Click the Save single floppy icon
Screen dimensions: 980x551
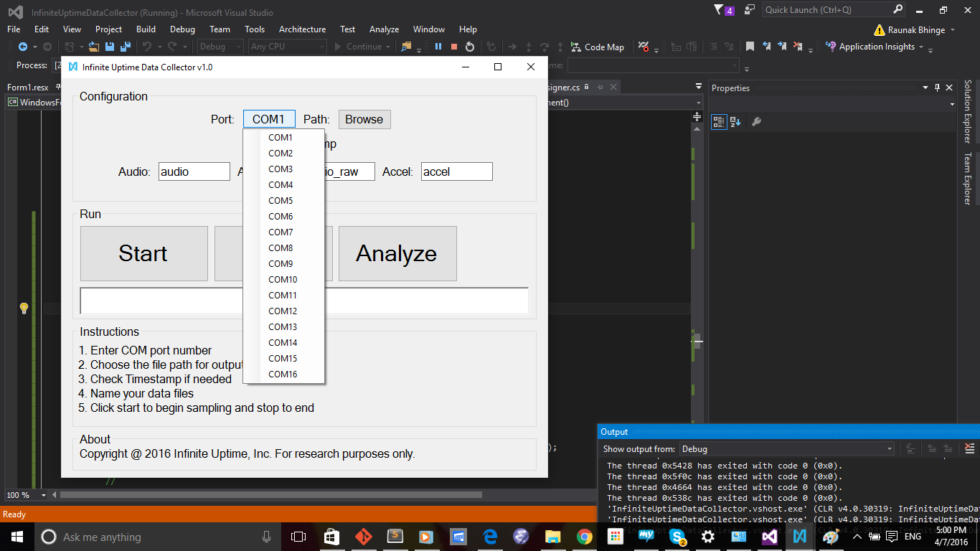pos(110,47)
